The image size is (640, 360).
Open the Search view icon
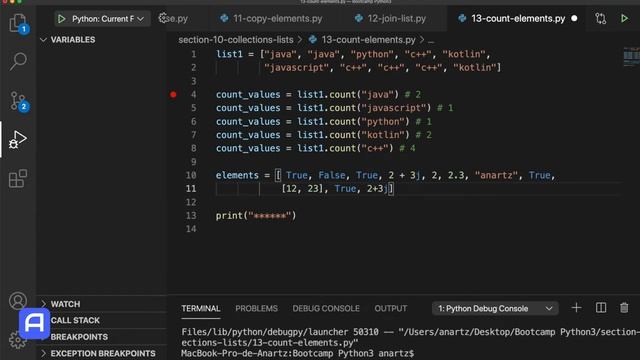[18, 61]
